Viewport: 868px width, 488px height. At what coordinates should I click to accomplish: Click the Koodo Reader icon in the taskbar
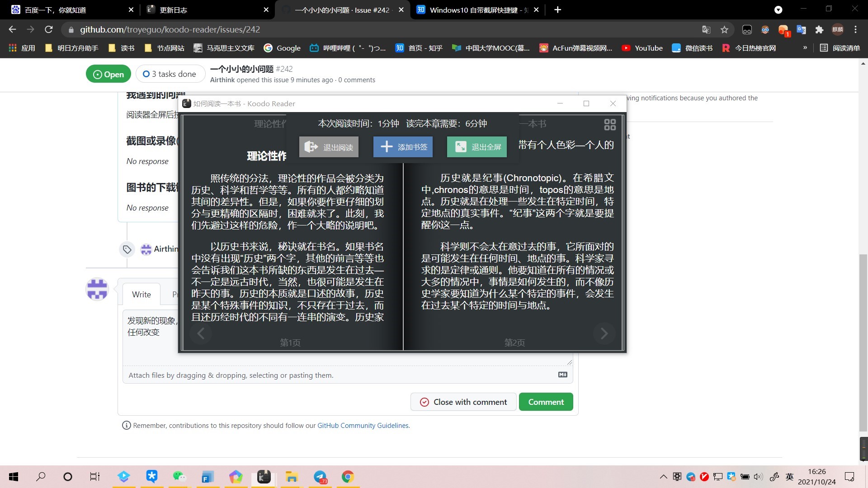263,477
